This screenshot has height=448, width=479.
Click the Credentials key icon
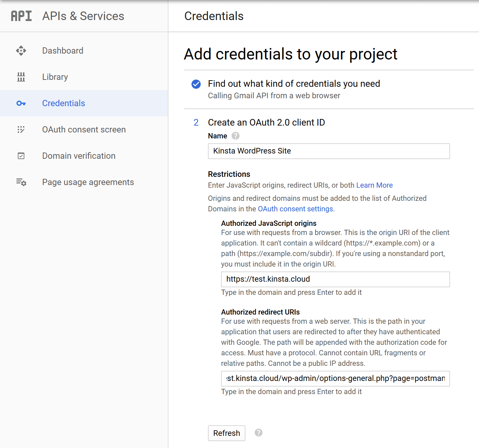point(21,103)
